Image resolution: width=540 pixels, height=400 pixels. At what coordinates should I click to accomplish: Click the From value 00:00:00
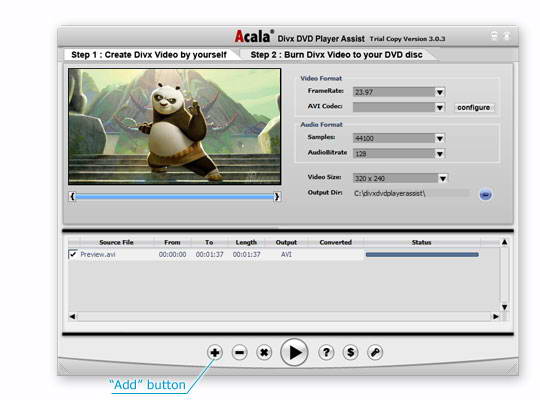pos(173,255)
